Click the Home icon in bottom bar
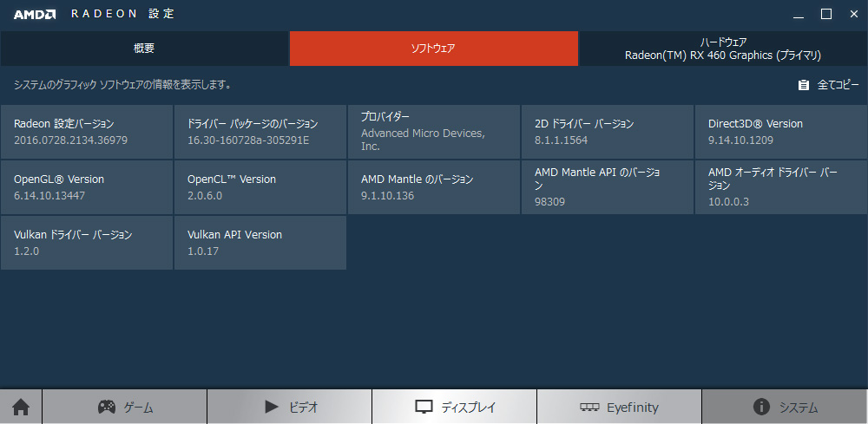This screenshot has width=868, height=424. click(21, 407)
